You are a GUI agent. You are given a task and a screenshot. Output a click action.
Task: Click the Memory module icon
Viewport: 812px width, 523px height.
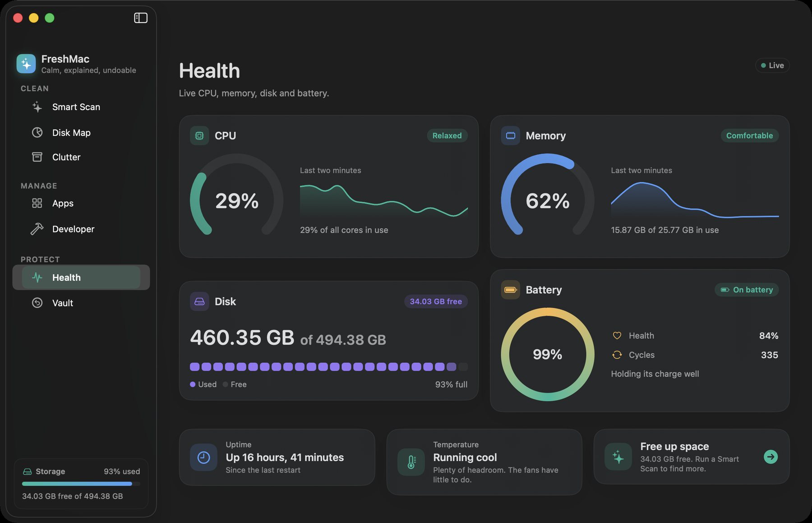pyautogui.click(x=510, y=135)
